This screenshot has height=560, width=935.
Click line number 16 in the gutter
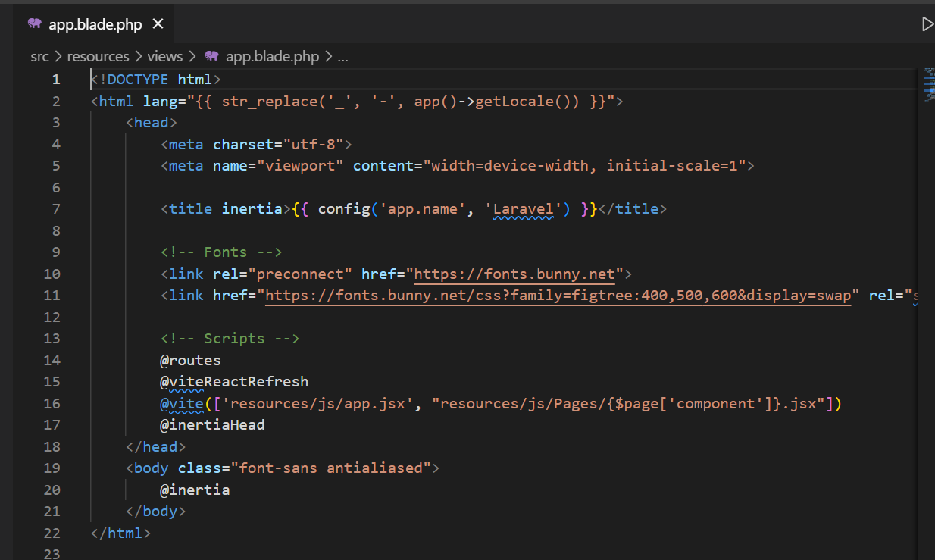click(x=52, y=403)
